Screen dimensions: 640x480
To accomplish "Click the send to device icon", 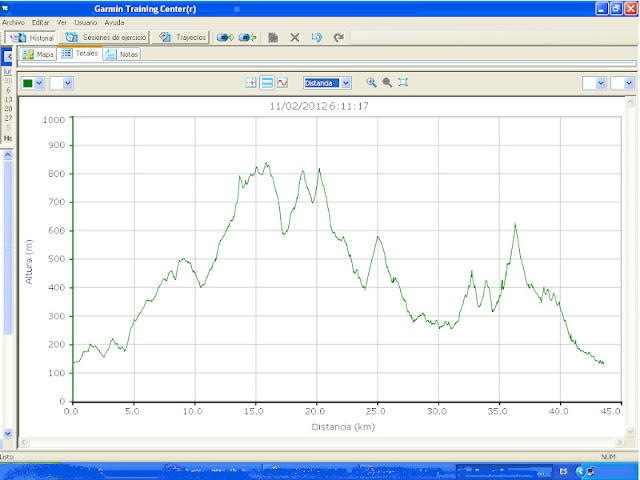I will [x=225, y=38].
